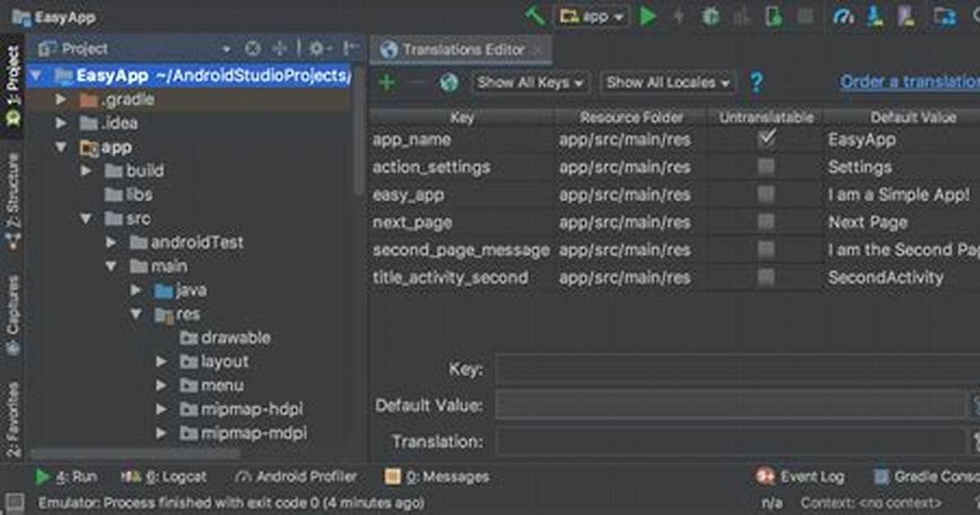Click the Add Key plus icon
The height and width of the screenshot is (515, 980).
[x=387, y=82]
